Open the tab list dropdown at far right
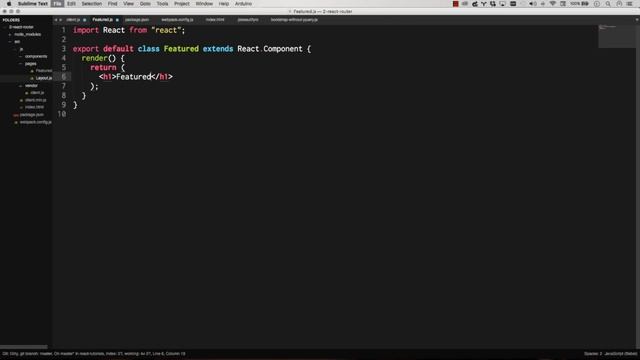The width and height of the screenshot is (640, 360). (x=636, y=20)
